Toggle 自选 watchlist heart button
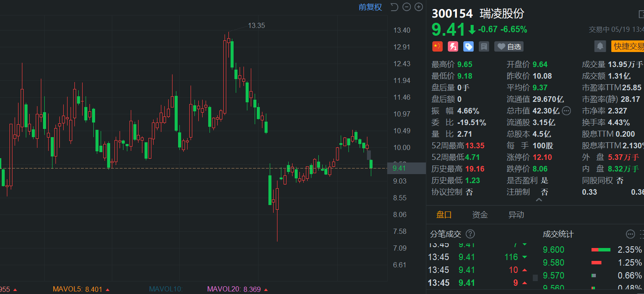The image size is (644, 294). click(508, 46)
